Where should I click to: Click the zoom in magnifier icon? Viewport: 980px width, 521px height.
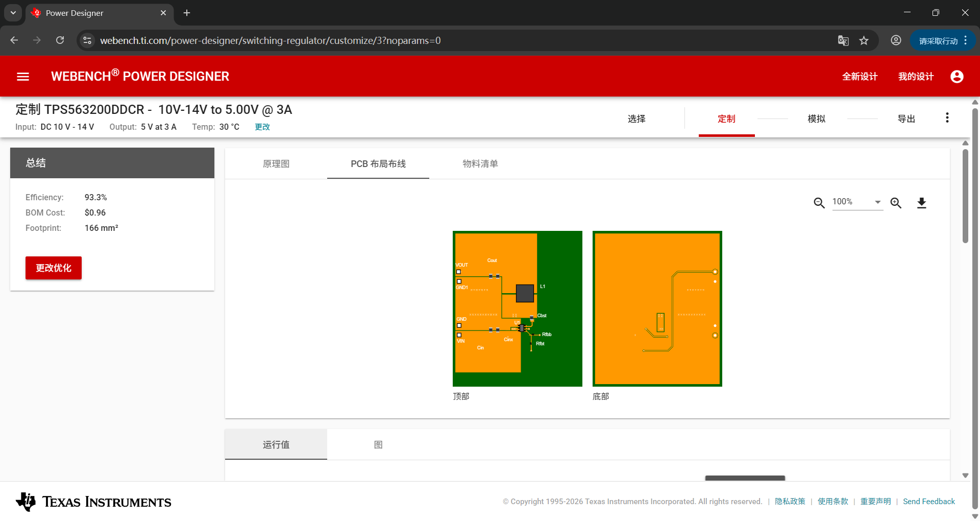point(896,203)
